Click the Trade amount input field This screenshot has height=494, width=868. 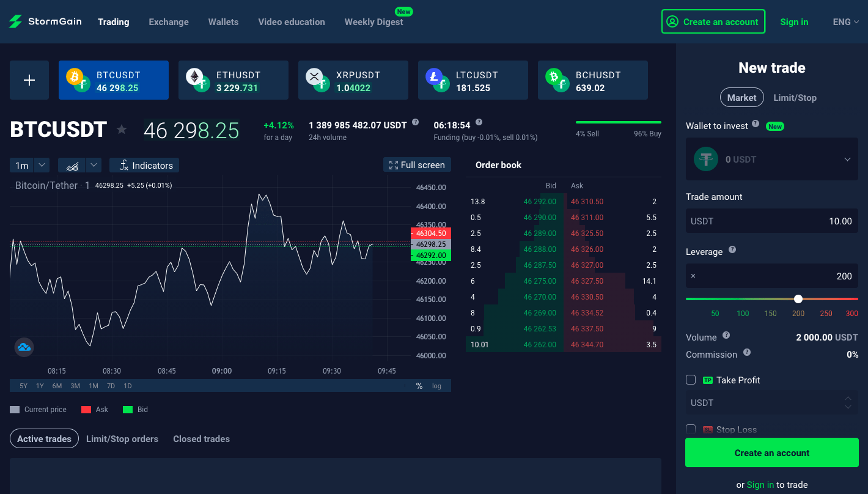click(772, 221)
